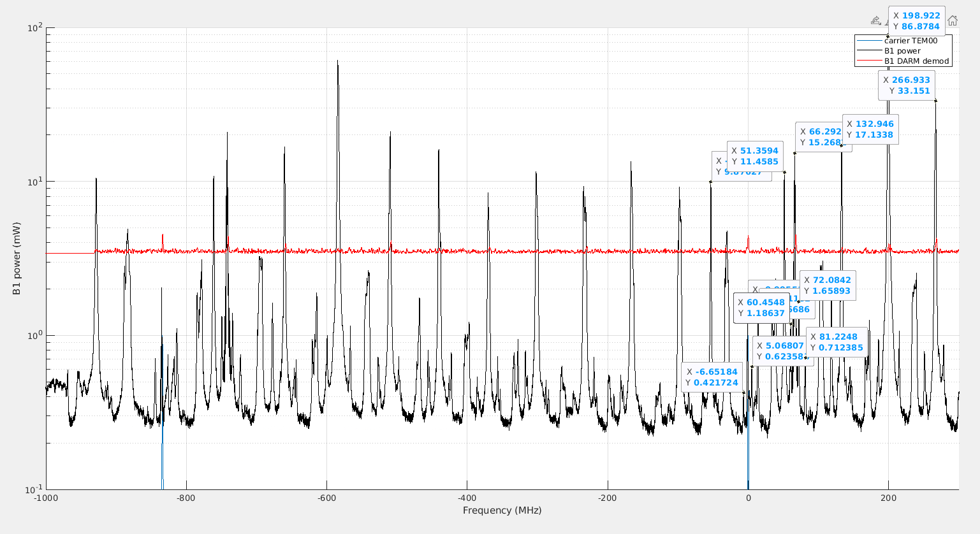This screenshot has width=980, height=534.
Task: Select the "Frequency (MHz)" x-axis label
Action: pos(502,510)
